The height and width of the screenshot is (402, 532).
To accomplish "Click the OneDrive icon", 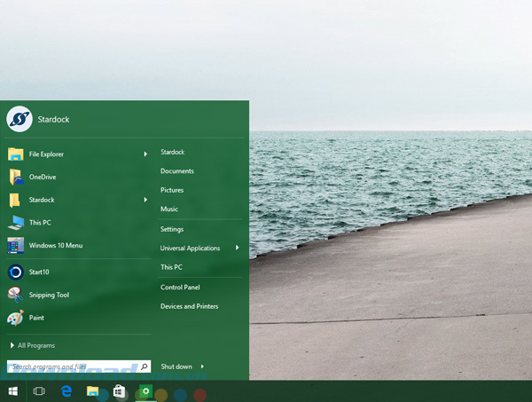I will click(x=16, y=177).
